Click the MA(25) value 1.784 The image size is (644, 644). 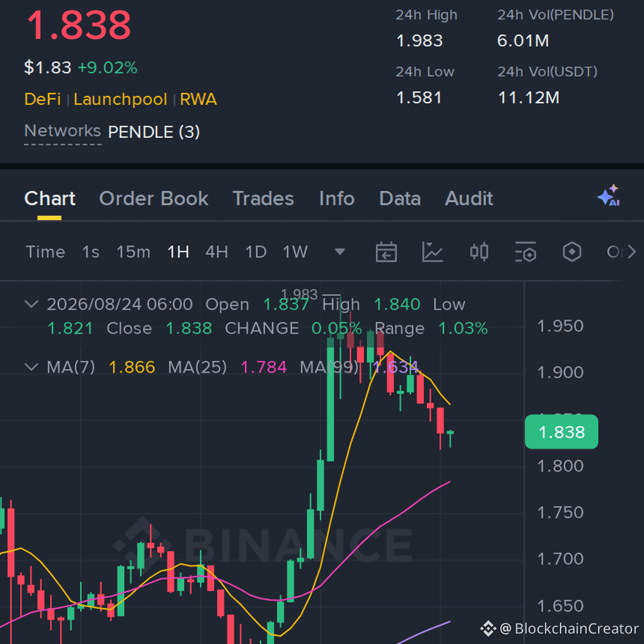coord(264,367)
